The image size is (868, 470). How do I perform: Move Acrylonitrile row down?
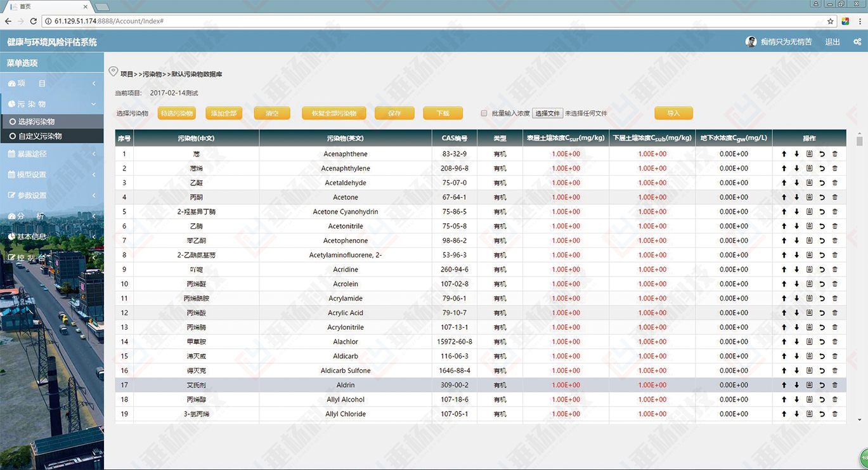[796, 327]
